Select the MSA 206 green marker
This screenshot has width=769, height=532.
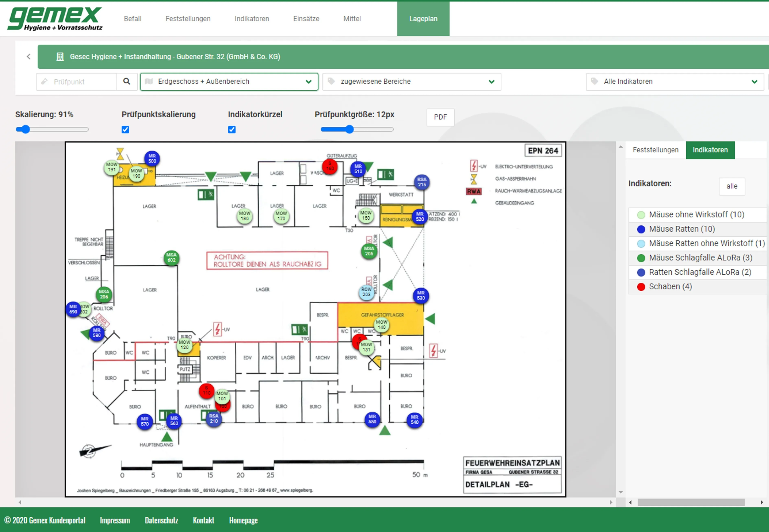pos(104,294)
